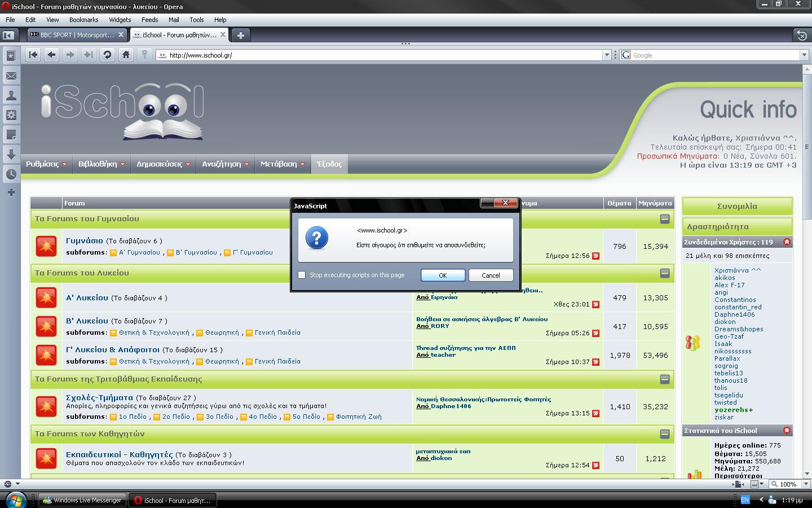The height and width of the screenshot is (508, 812).
Task: Go back using the Back arrow
Action: click(x=51, y=55)
